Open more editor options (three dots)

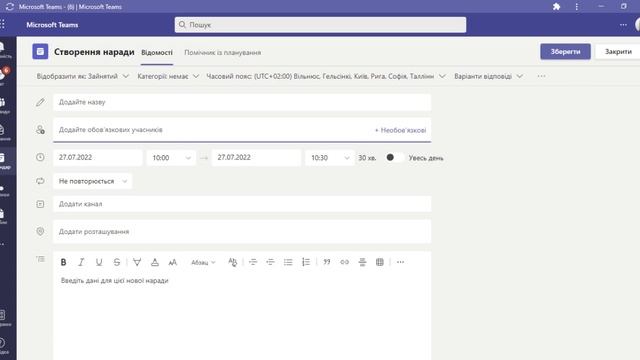(x=400, y=262)
